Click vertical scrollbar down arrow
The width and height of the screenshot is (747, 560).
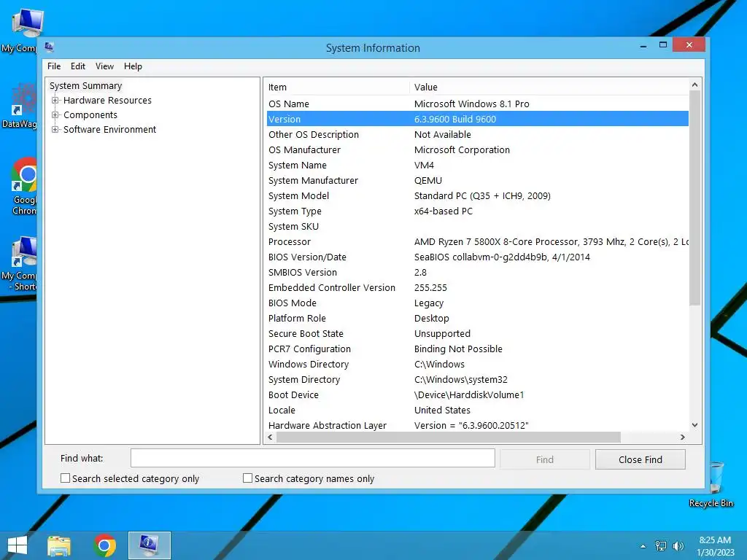point(694,425)
